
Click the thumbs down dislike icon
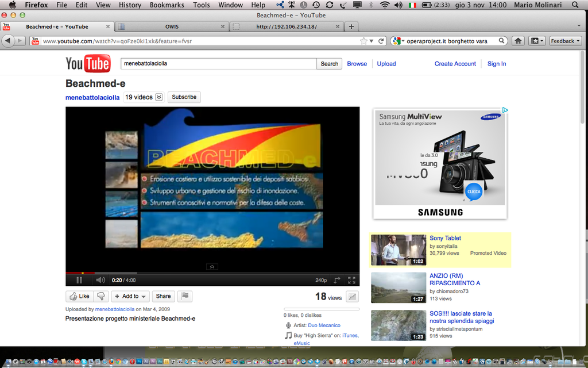101,296
